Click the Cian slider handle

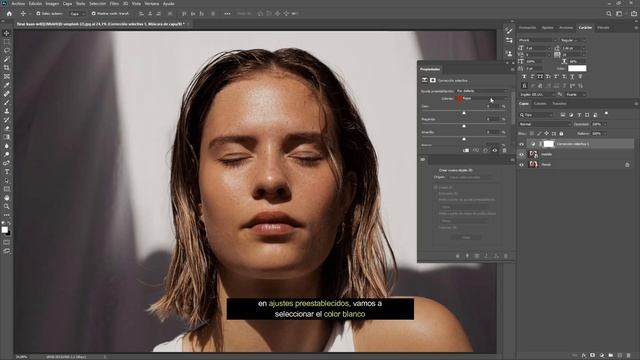pyautogui.click(x=464, y=113)
